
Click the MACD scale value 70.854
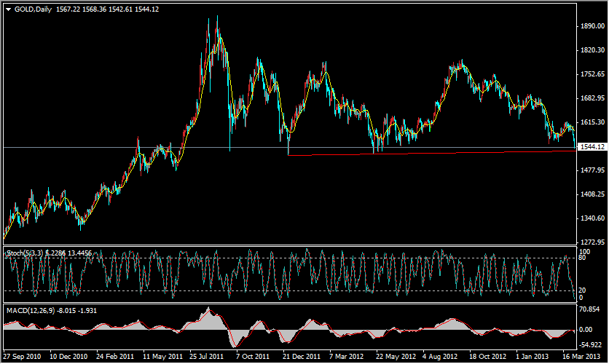pyautogui.click(x=589, y=309)
